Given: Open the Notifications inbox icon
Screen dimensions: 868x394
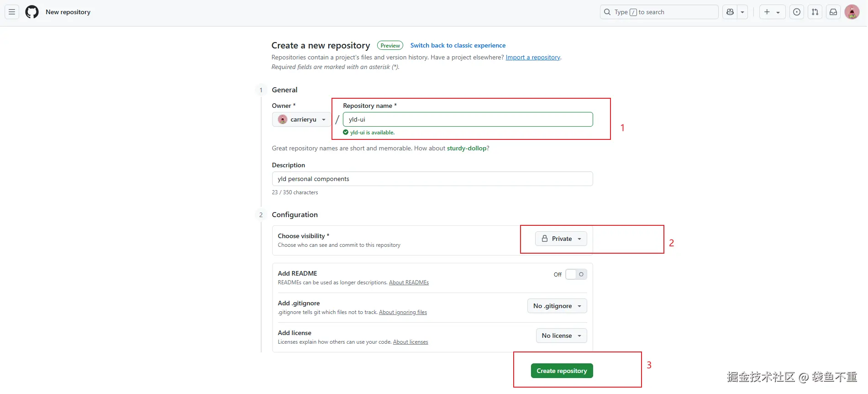Looking at the screenshot, I should pyautogui.click(x=833, y=12).
